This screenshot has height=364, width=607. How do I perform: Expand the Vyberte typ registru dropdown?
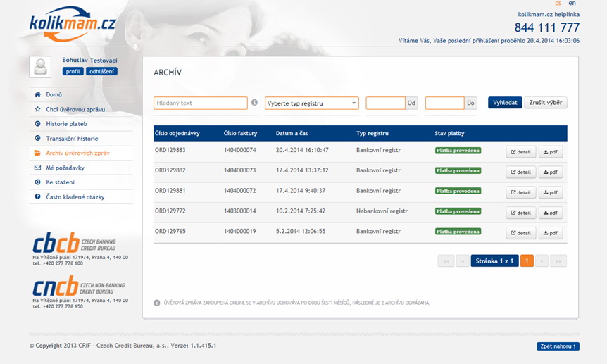tap(311, 103)
